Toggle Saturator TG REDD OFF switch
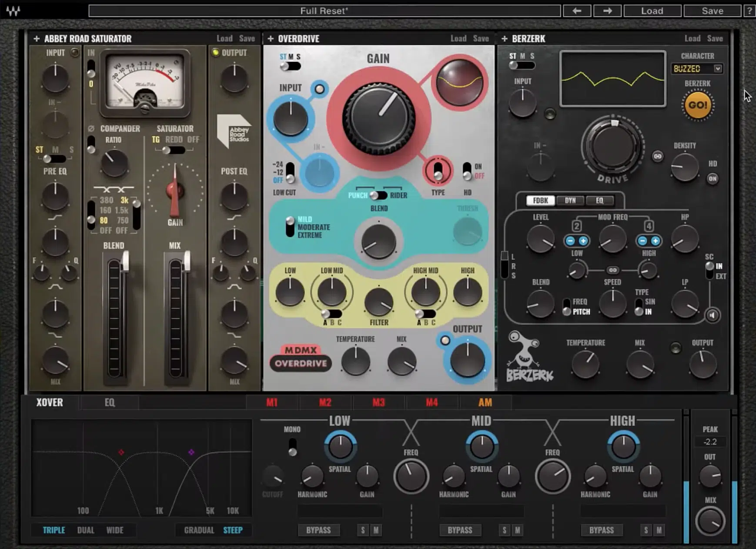The height and width of the screenshot is (549, 756). 174,151
